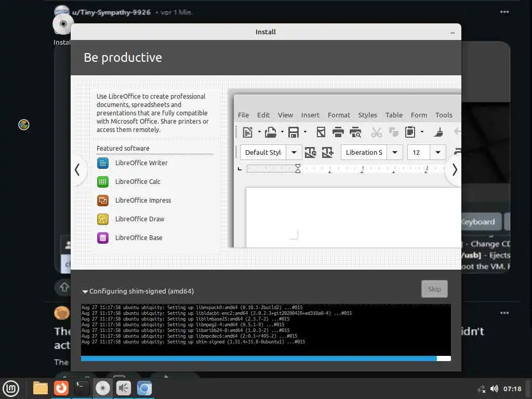Click the LibreOffice Base icon
The width and height of the screenshot is (532, 399).
pos(103,238)
